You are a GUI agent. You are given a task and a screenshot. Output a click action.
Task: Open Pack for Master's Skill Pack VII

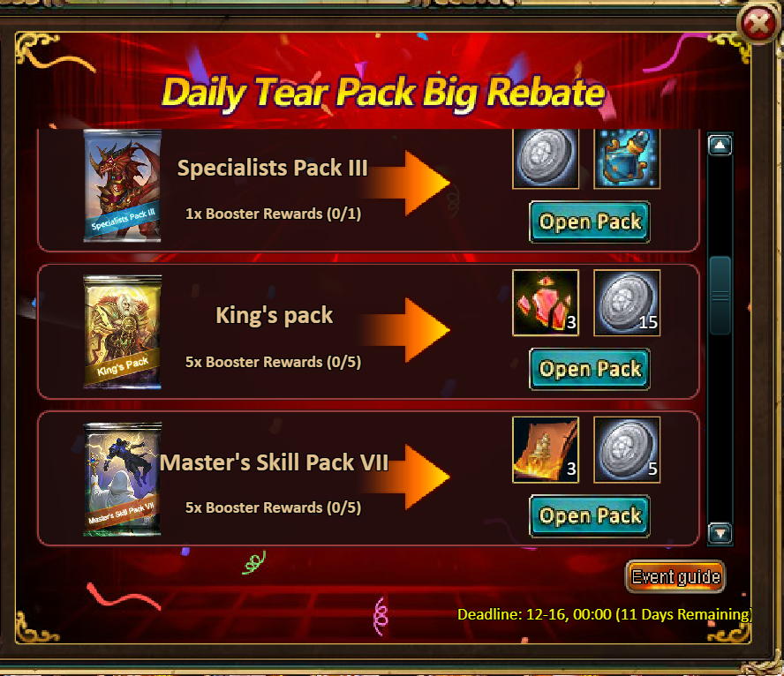pyautogui.click(x=590, y=516)
